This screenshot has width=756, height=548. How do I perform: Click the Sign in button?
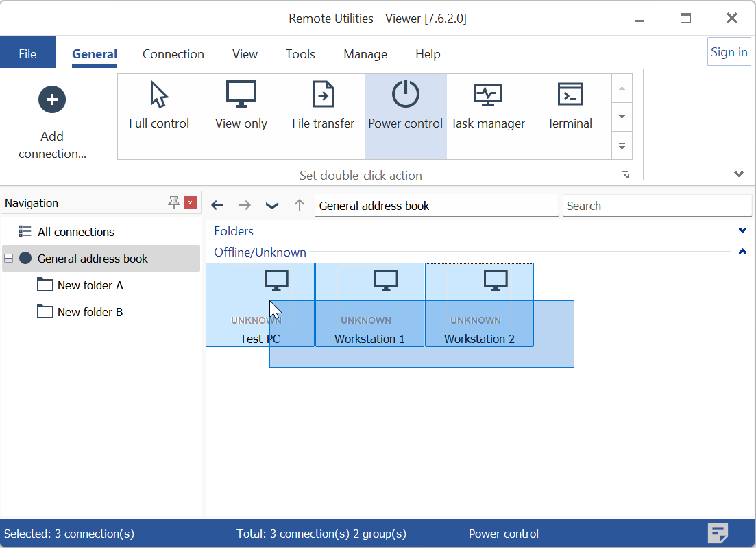point(729,52)
